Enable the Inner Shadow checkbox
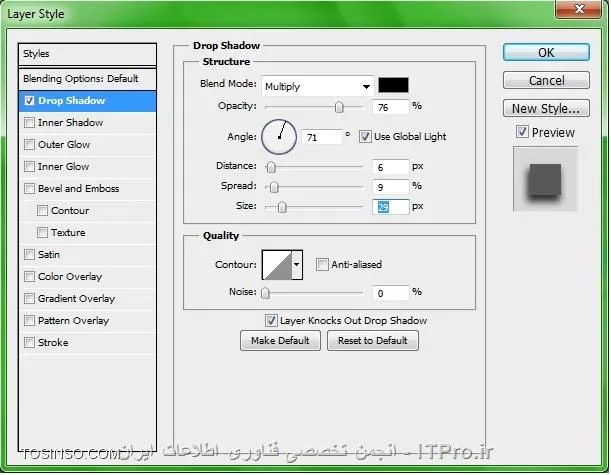This screenshot has height=475, width=611. coord(29,123)
